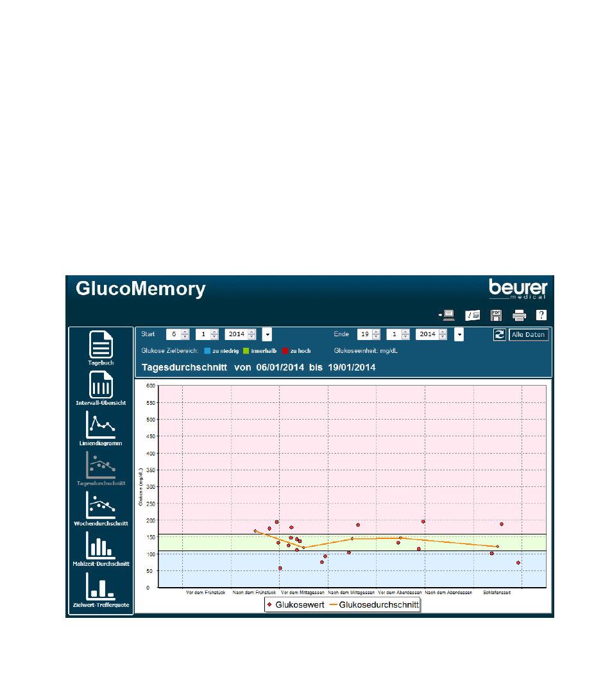Click the Start year field showing 2014
Screen dimensions: 612x700
click(x=236, y=334)
